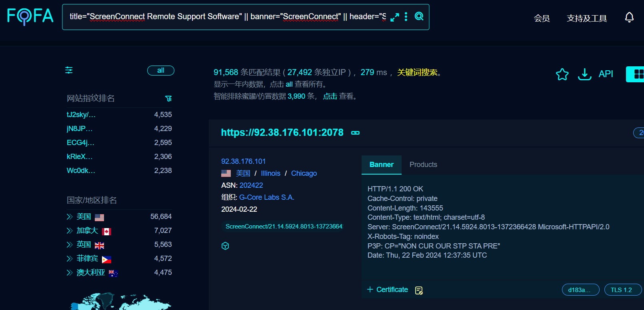Image resolution: width=644 pixels, height=310 pixels.
Task: Expand the 加拿大 country entry
Action: tap(69, 231)
